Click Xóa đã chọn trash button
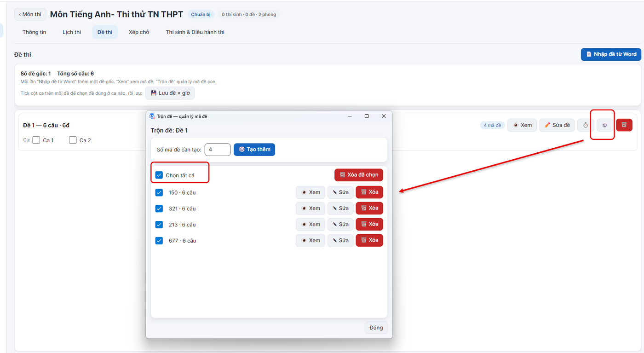The height and width of the screenshot is (353, 644). click(x=359, y=175)
